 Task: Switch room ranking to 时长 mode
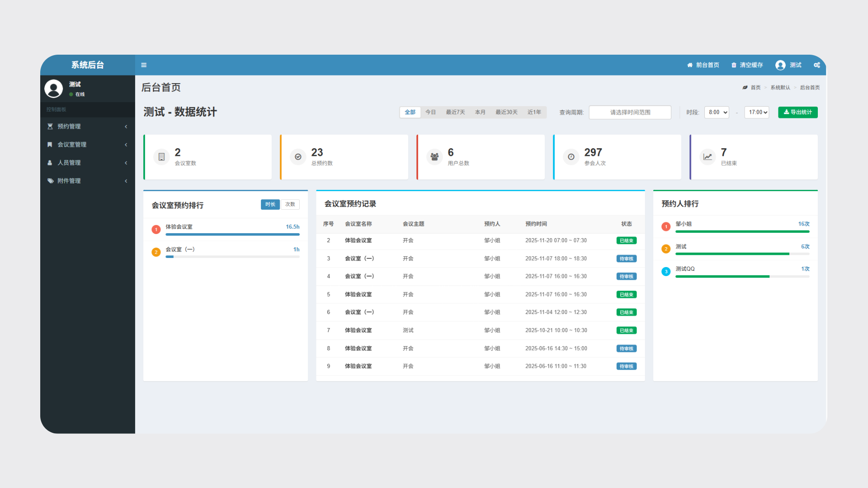coord(270,204)
